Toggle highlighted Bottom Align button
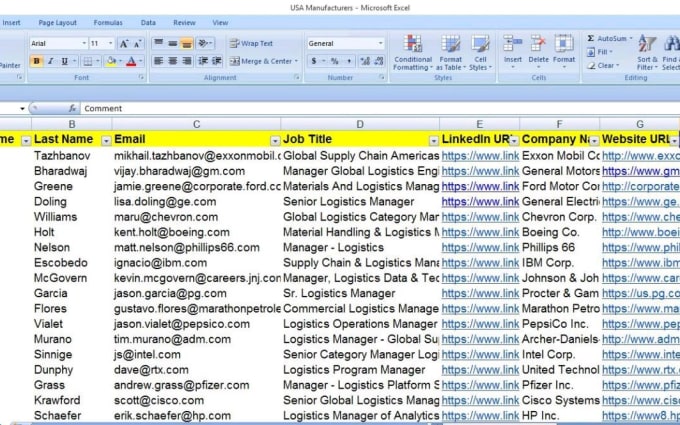 (x=186, y=43)
